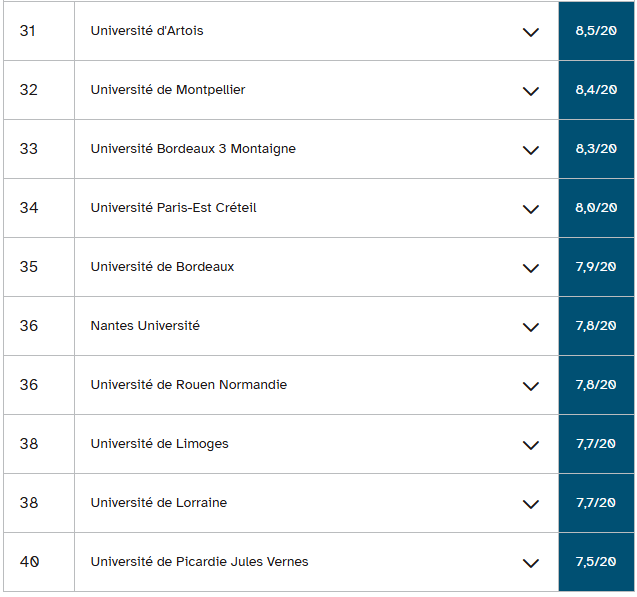Click Nantes Université name text
Viewport: 637px width, 597px height.
145,326
